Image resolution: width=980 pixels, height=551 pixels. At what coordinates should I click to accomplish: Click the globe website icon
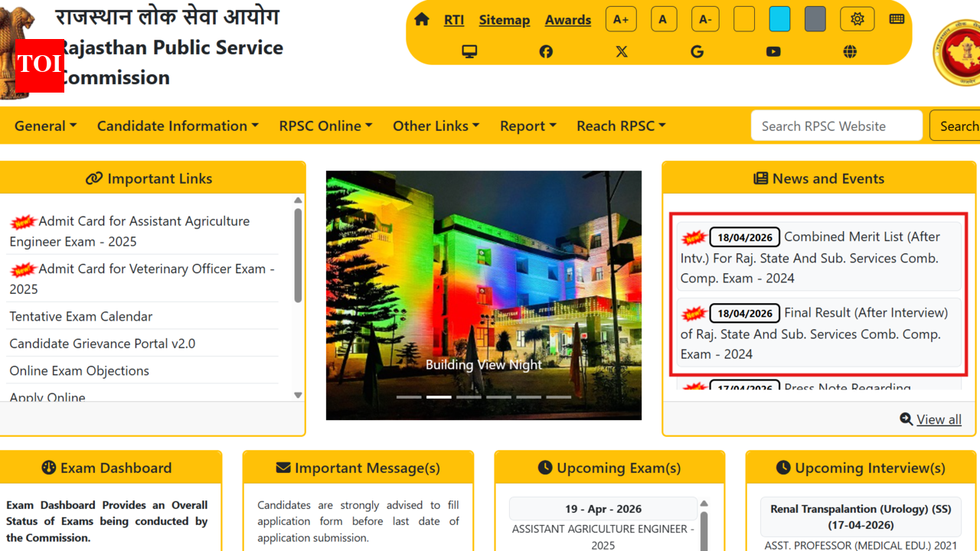(x=850, y=51)
